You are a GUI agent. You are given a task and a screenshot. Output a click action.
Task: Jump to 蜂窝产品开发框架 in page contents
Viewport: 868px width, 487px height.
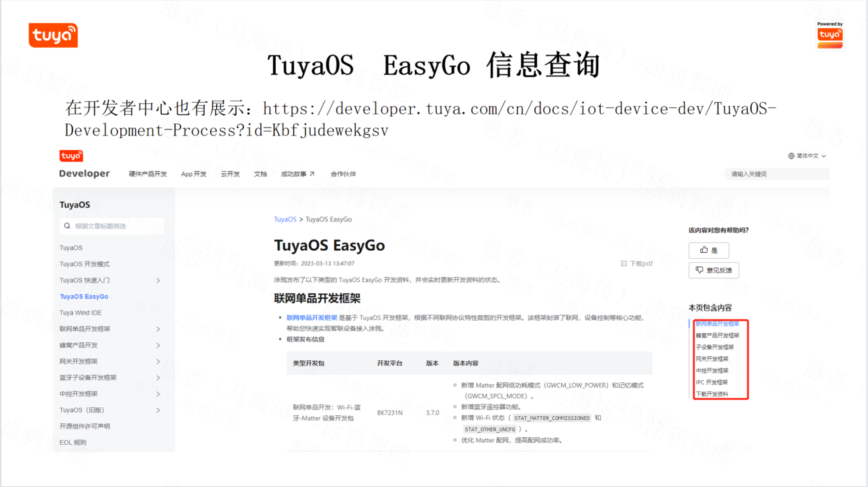coord(717,335)
